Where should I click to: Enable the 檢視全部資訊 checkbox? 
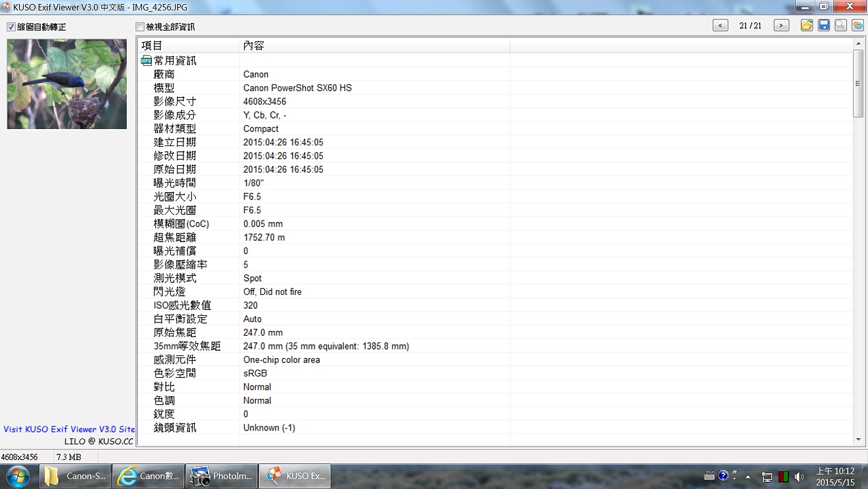pos(139,27)
